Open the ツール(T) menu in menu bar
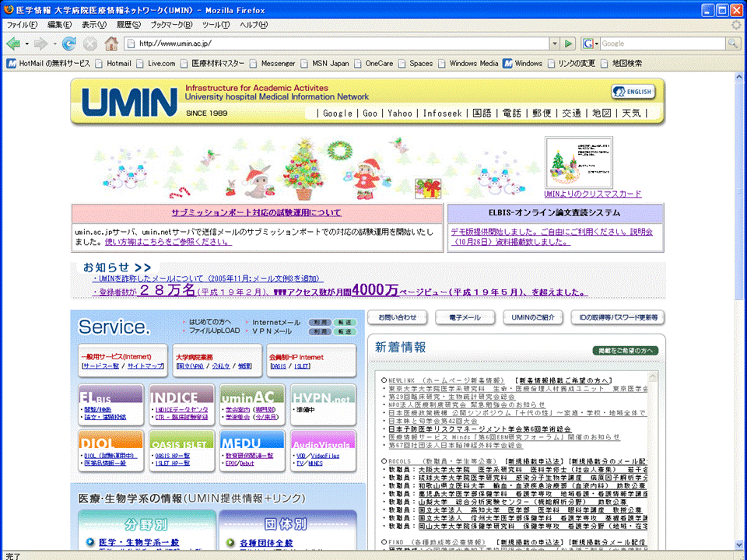Screen dimensions: 747x560 coord(216,25)
